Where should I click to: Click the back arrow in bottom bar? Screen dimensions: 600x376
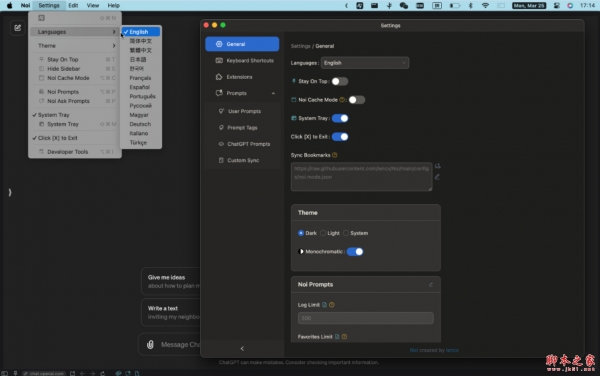[82, 373]
